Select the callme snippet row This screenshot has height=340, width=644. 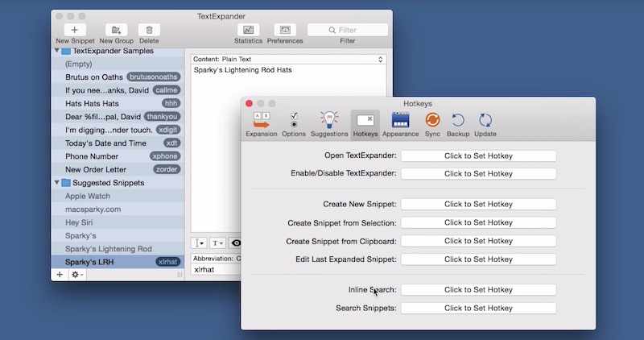pyautogui.click(x=118, y=90)
